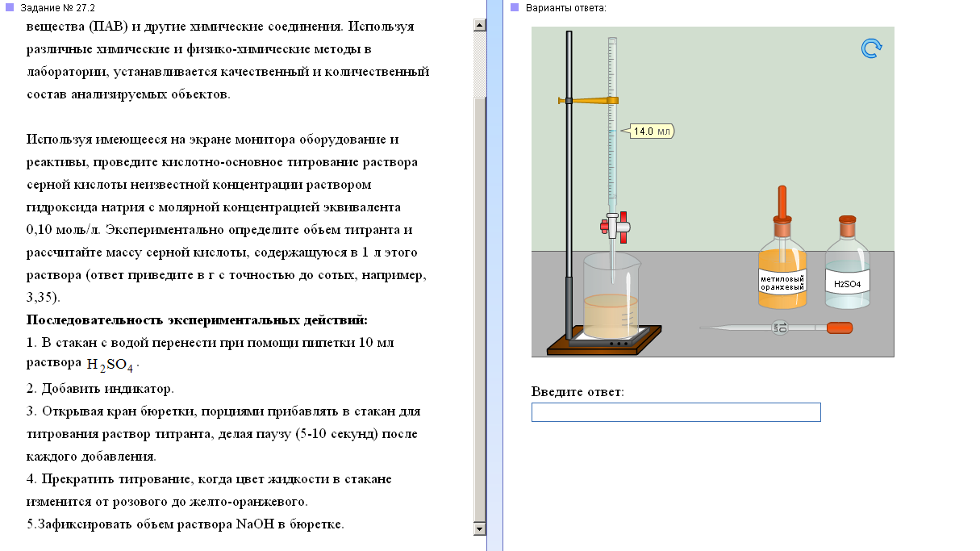Click the beaker under the burette

click(x=611, y=295)
